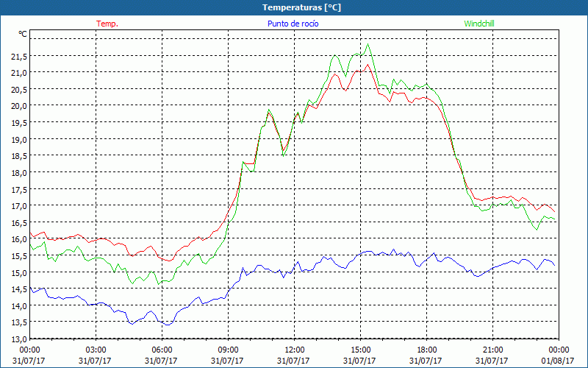Click the 13,5 y-axis value
The image size is (588, 368).
pos(19,322)
